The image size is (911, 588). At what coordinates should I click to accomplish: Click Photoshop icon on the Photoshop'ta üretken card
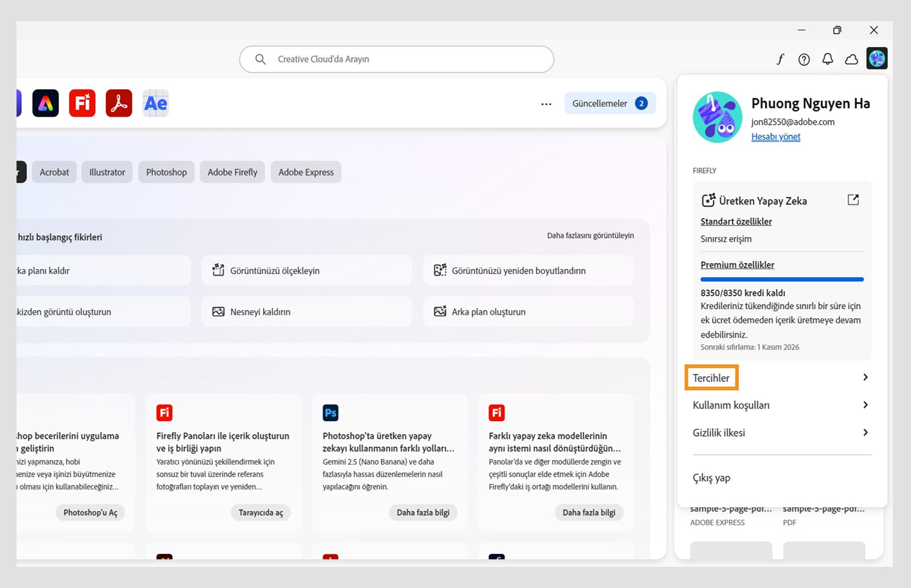tap(331, 413)
